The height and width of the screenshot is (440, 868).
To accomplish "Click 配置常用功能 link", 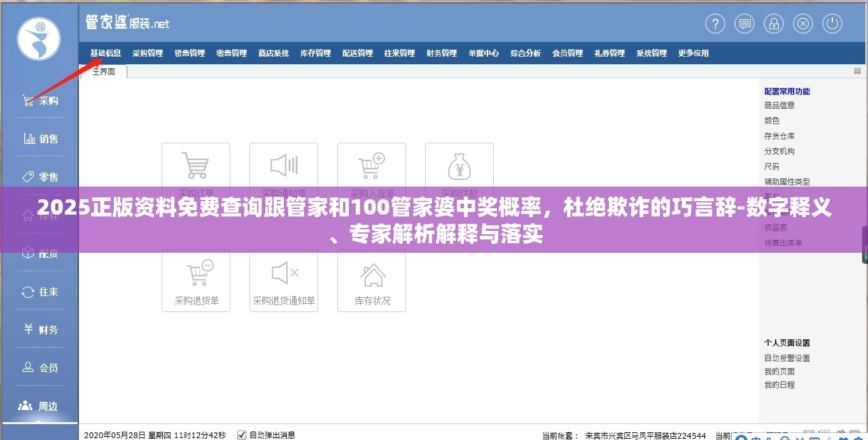I will pos(787,91).
